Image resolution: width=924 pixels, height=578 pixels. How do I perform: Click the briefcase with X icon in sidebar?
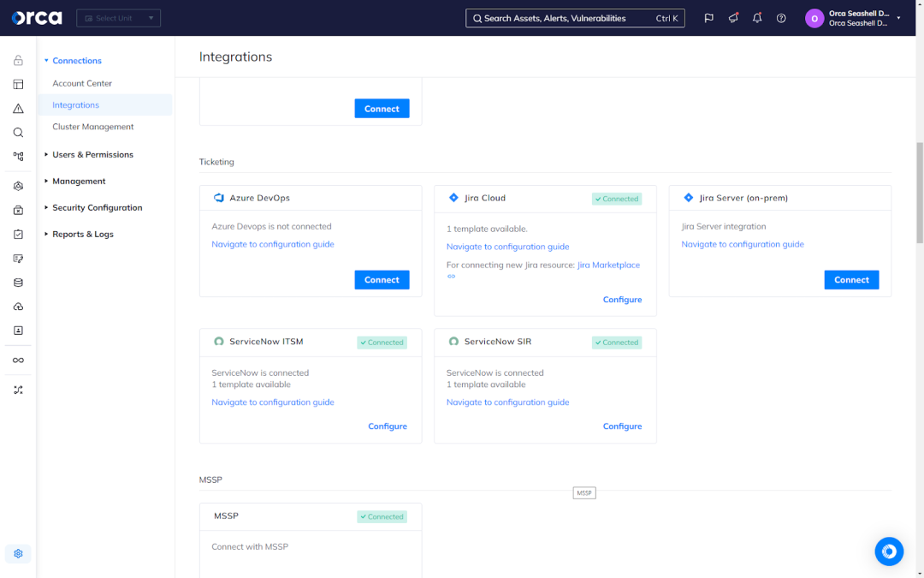pos(18,211)
